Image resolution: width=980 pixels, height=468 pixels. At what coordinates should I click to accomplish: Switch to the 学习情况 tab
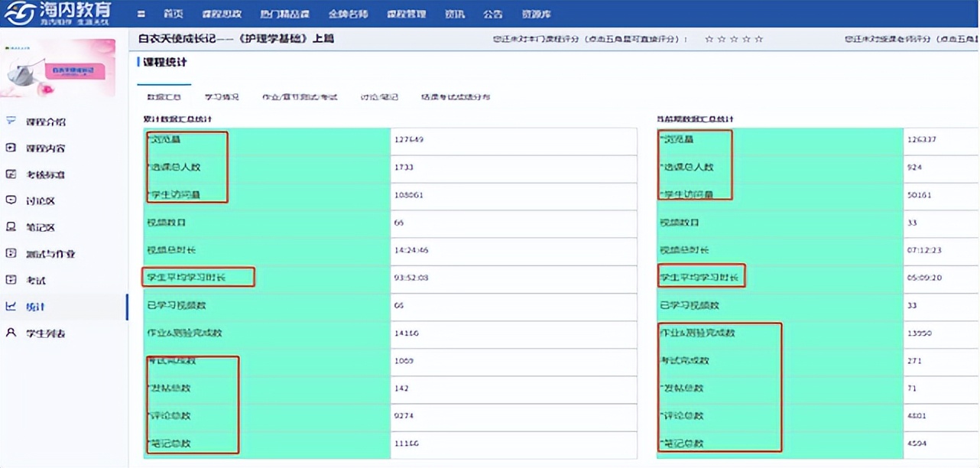pos(222,97)
